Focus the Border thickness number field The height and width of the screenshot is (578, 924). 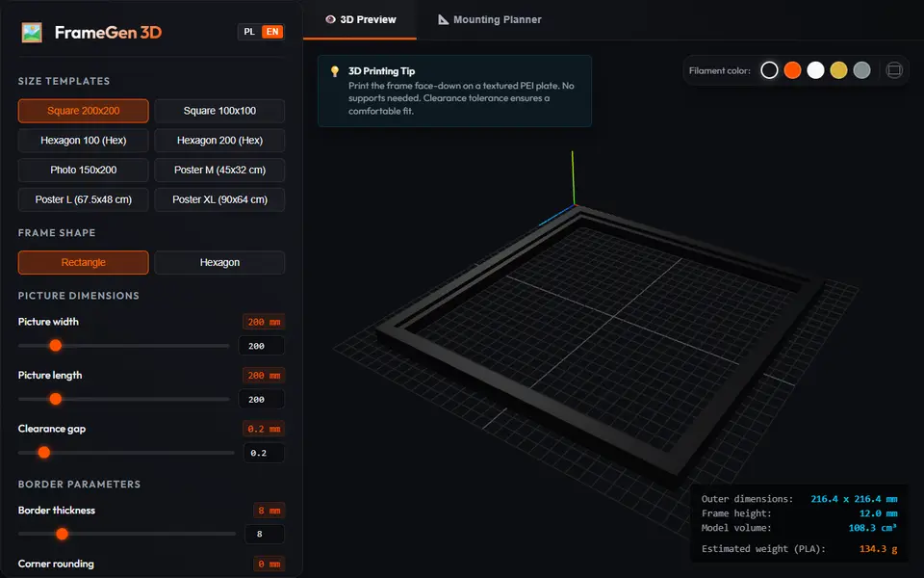(265, 535)
